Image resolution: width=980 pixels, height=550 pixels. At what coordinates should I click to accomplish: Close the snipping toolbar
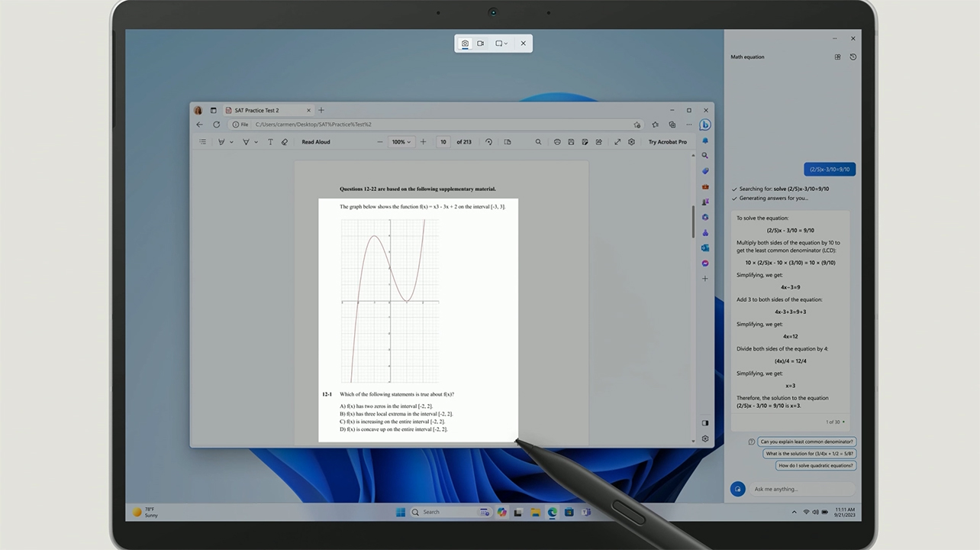pos(523,44)
